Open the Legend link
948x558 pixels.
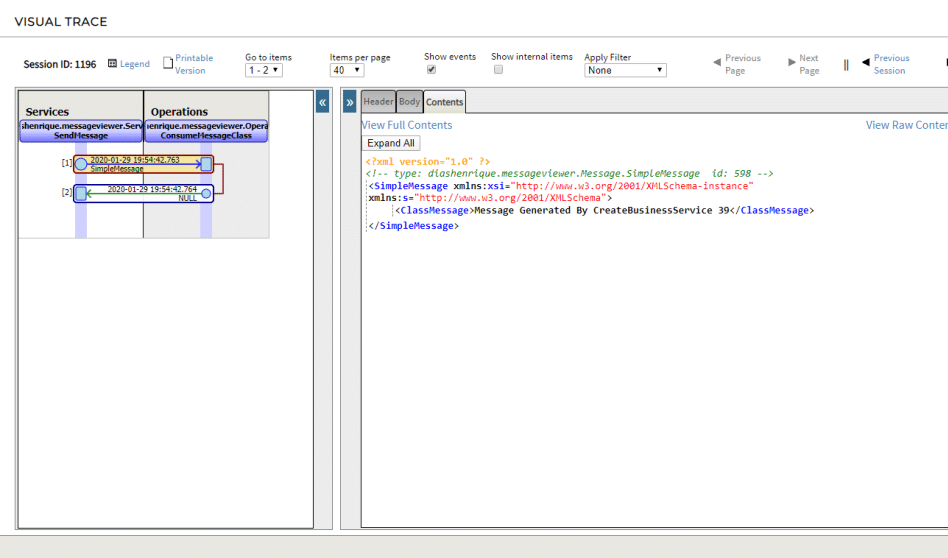tap(134, 64)
